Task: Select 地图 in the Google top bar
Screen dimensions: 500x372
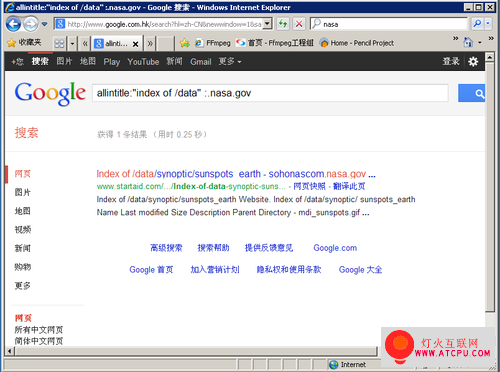Action: point(88,62)
